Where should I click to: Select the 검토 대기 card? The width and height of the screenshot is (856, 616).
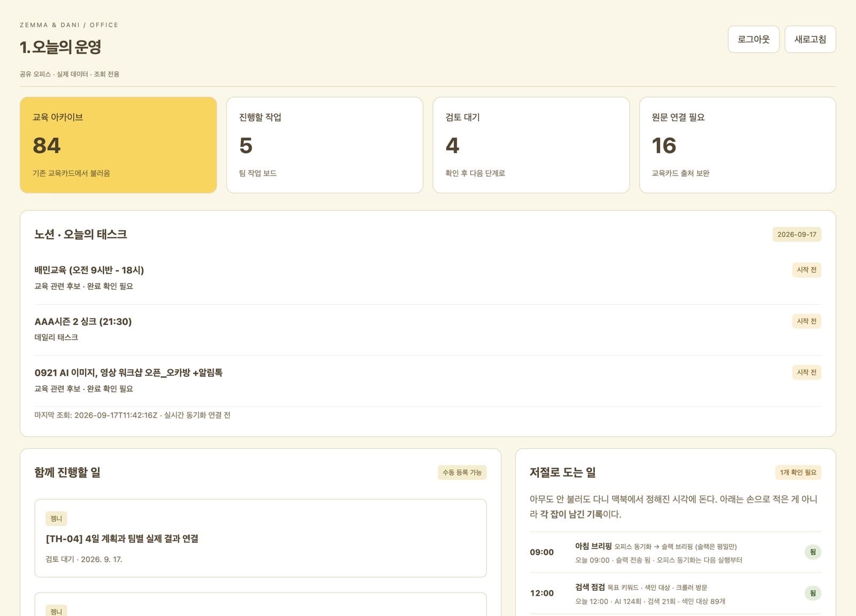tap(531, 145)
